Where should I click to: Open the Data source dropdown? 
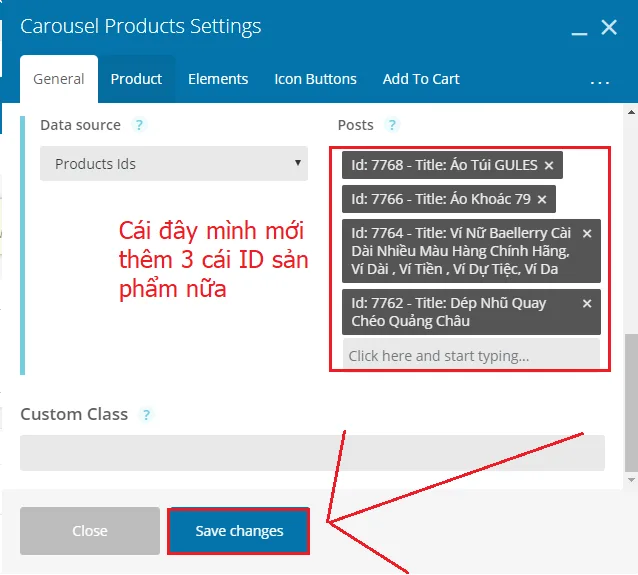(x=174, y=164)
